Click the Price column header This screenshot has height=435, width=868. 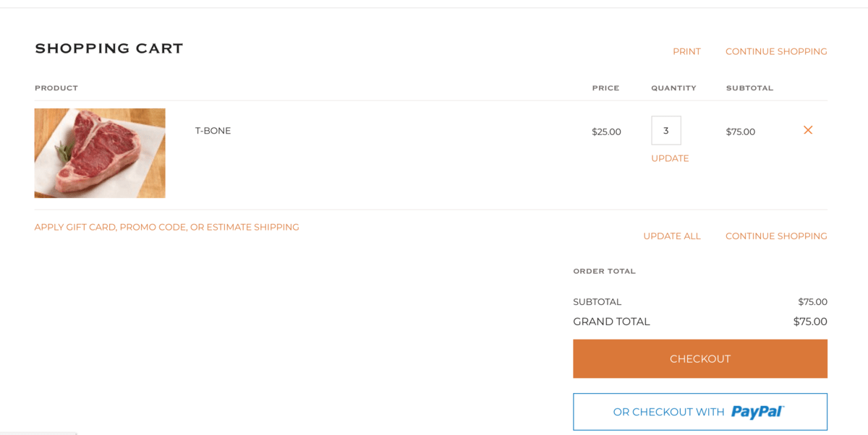tap(605, 88)
